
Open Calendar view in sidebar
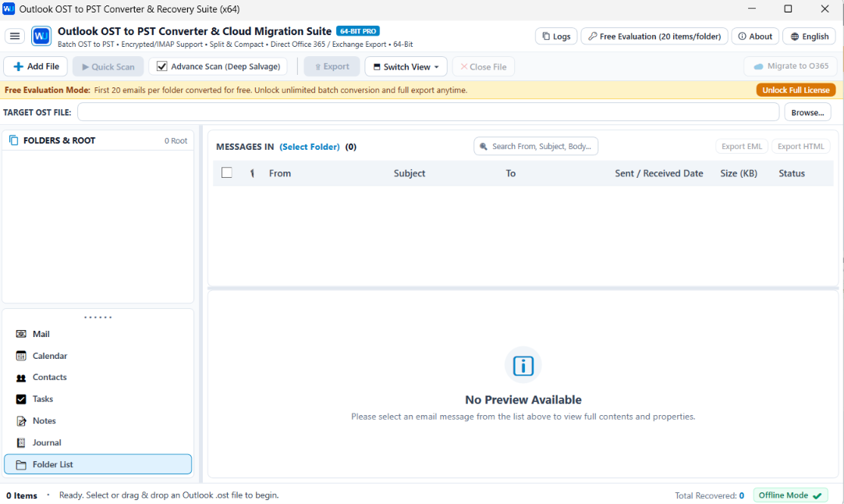click(98, 356)
